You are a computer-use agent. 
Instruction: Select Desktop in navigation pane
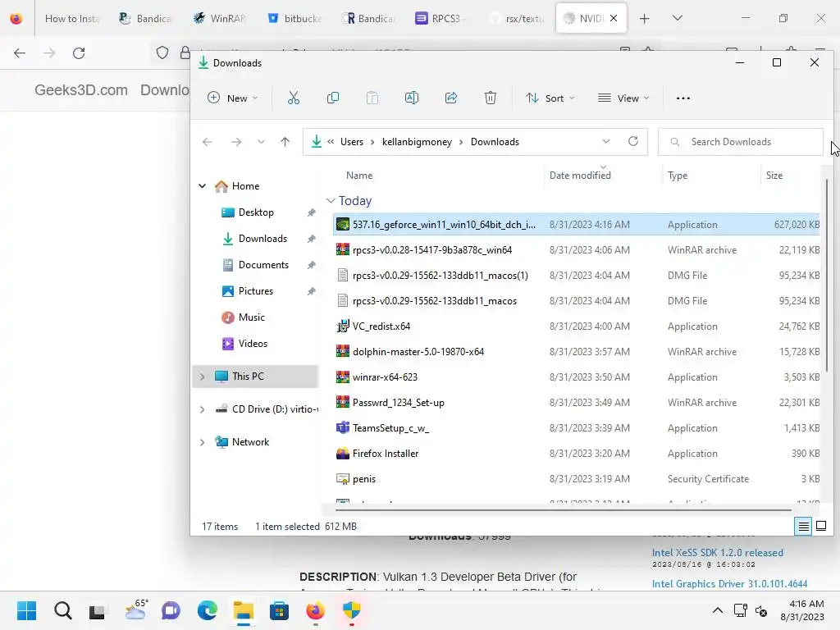coord(256,212)
